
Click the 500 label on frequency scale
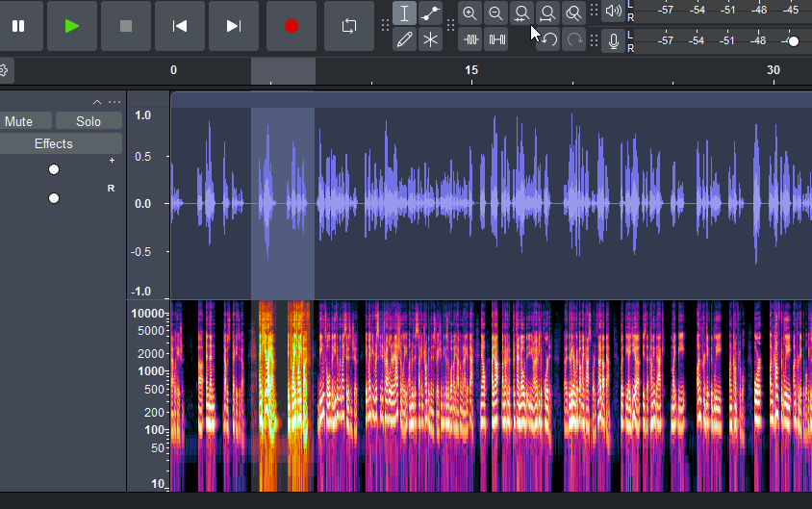[154, 390]
